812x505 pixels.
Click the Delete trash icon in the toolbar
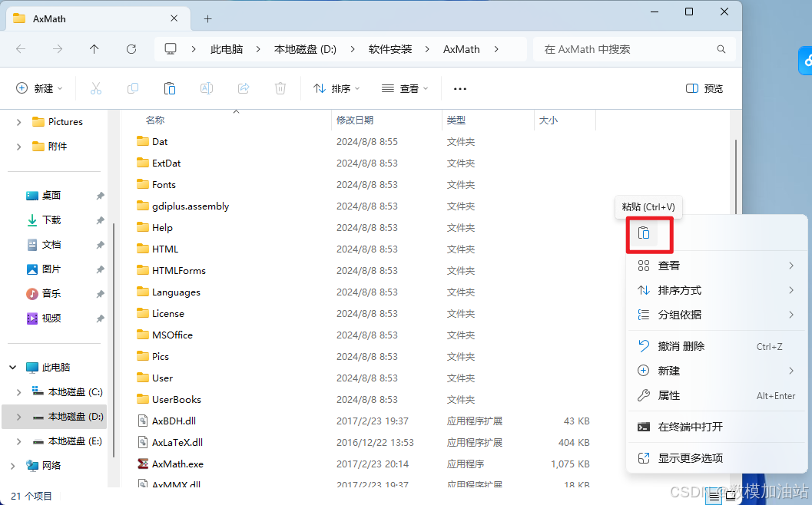point(280,88)
